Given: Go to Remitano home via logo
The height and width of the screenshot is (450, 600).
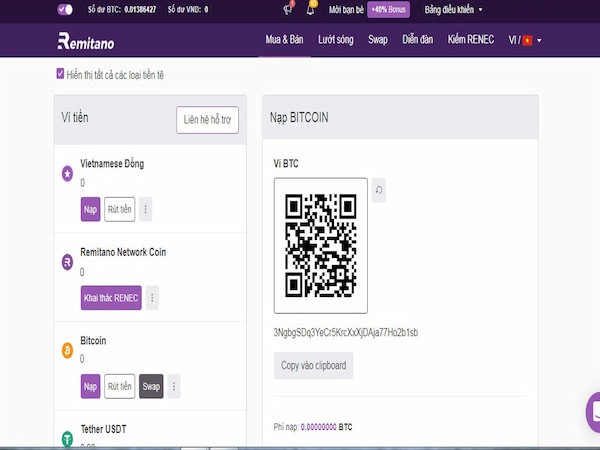Looking at the screenshot, I should pyautogui.click(x=86, y=41).
